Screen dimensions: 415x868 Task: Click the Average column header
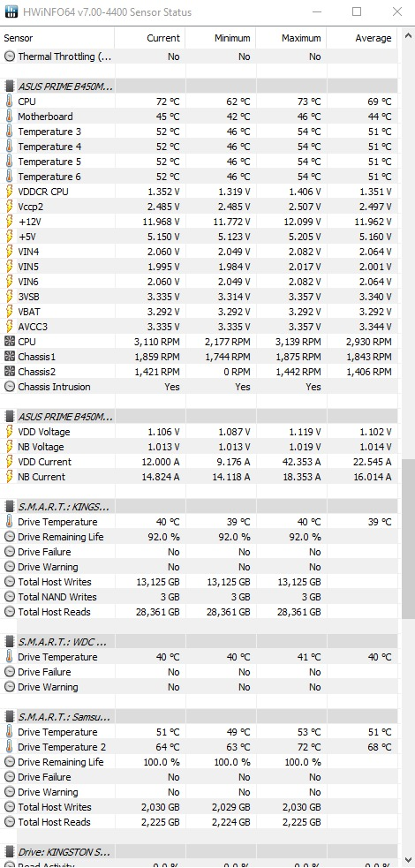(362, 38)
